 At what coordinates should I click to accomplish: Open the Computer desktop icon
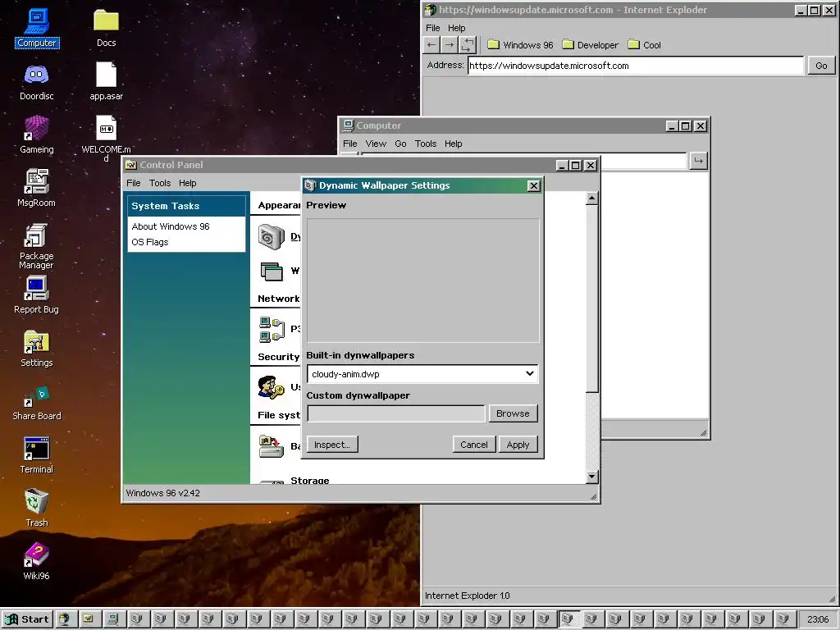pyautogui.click(x=36, y=28)
